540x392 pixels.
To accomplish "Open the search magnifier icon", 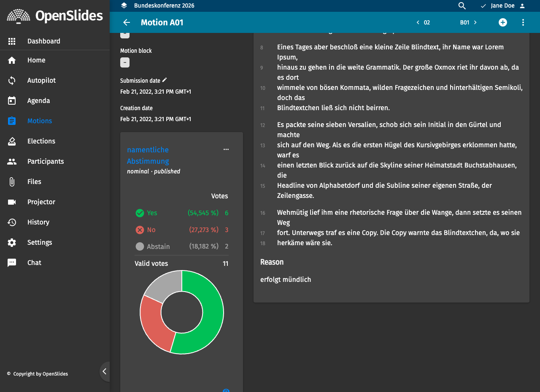I will (x=462, y=5).
